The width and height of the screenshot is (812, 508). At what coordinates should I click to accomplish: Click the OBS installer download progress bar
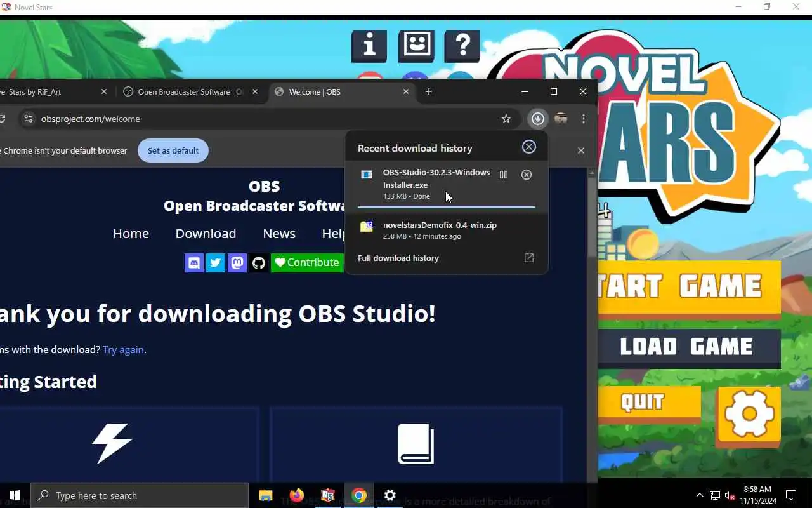[447, 207]
